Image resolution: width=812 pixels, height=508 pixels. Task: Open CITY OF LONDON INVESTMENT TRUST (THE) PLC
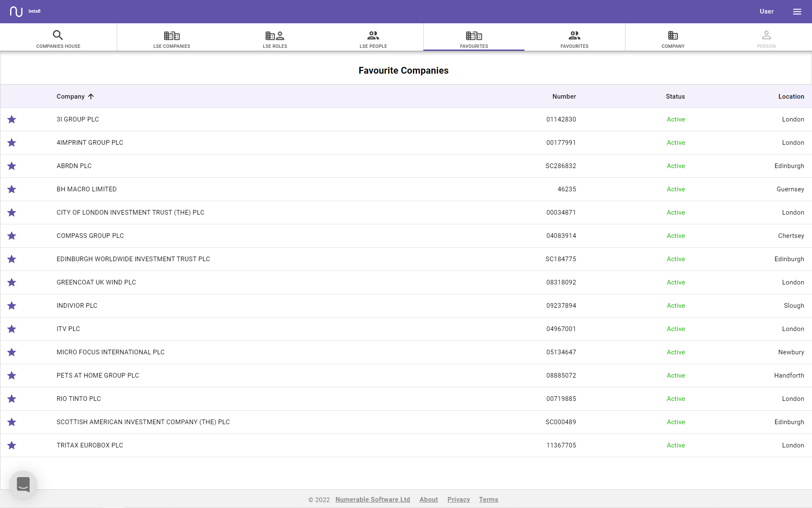[x=130, y=213]
